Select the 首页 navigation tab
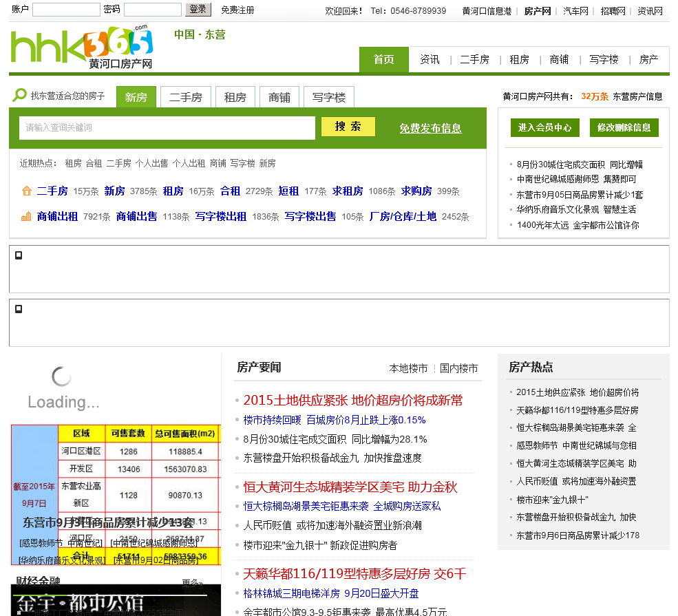 [x=383, y=59]
